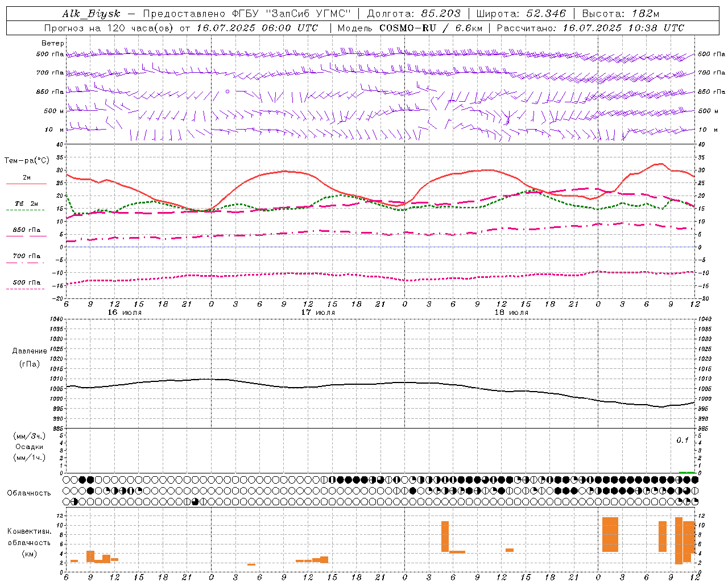This screenshot has width=728, height=582.
Task: Click the "Облачность" cloud cover label
Action: [x=29, y=493]
